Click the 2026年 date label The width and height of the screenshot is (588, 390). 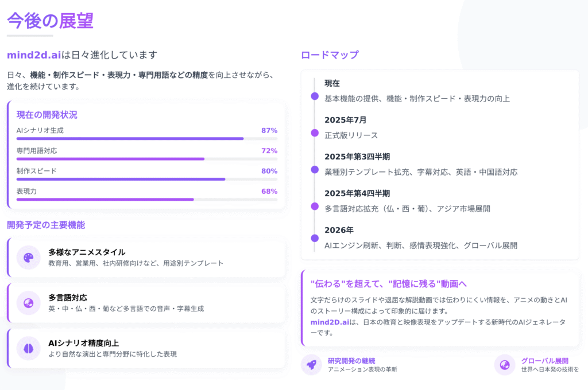[x=339, y=230]
